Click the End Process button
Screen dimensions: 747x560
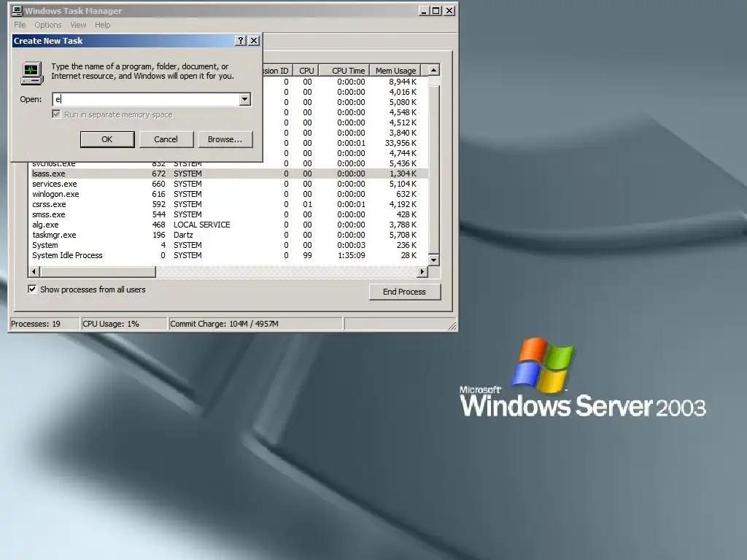click(404, 292)
